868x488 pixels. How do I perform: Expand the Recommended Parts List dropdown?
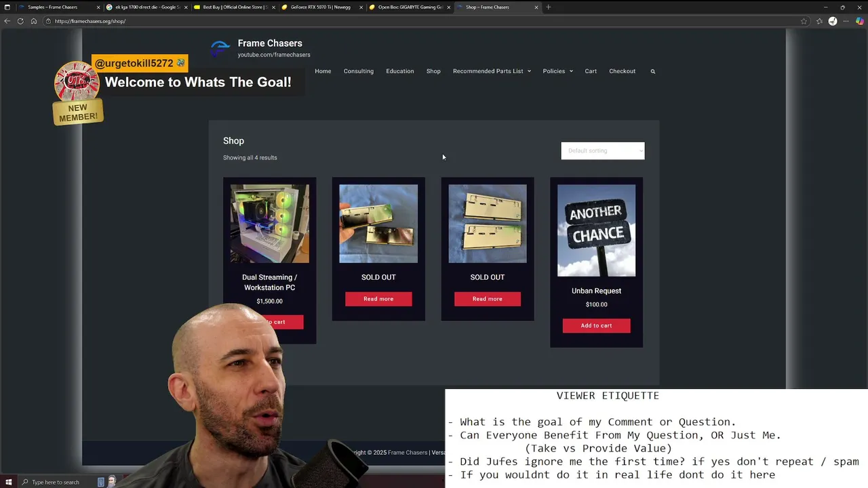[492, 71]
